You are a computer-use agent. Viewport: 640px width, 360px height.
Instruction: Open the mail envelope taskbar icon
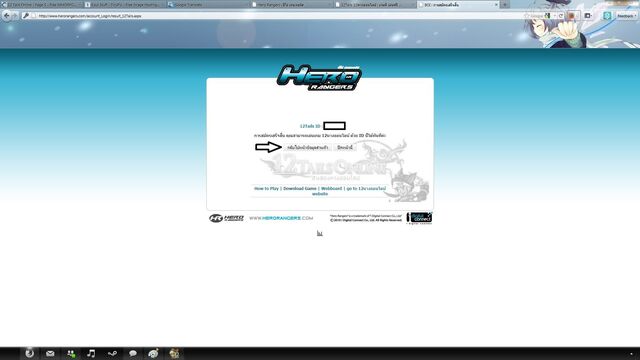(x=50, y=353)
